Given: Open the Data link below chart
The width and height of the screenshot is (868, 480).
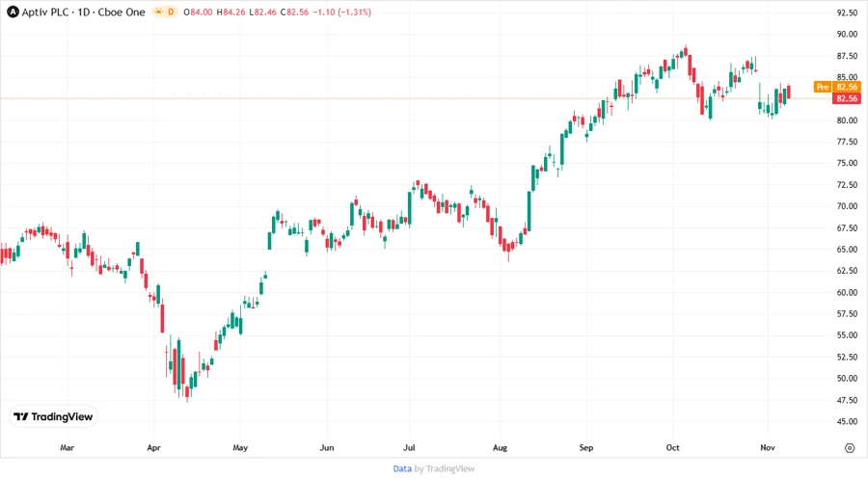Looking at the screenshot, I should [402, 468].
